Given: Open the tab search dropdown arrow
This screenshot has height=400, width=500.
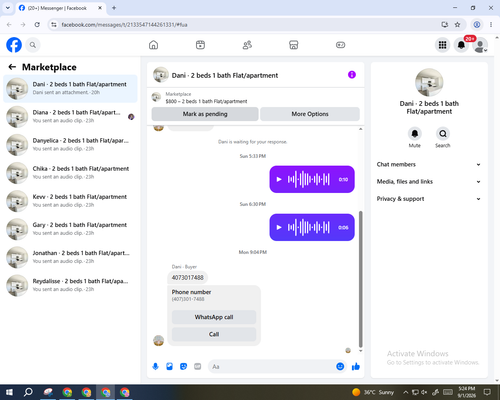Looking at the screenshot, I should [8, 8].
